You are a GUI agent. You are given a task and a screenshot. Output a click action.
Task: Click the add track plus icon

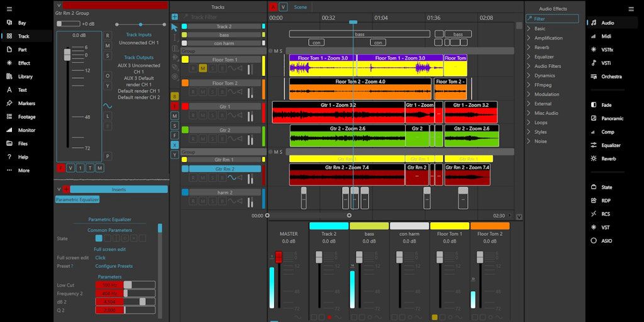point(174,16)
